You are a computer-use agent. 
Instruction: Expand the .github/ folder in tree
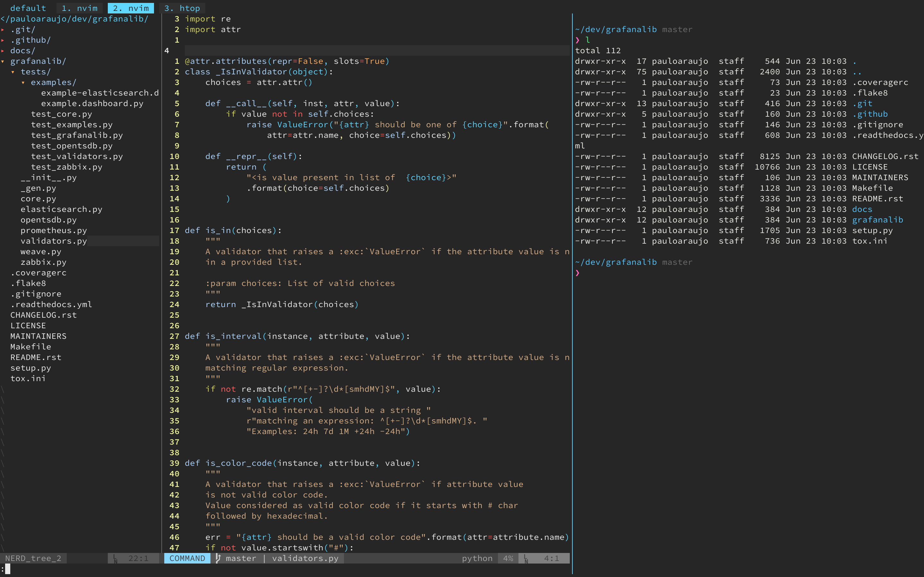pos(3,40)
